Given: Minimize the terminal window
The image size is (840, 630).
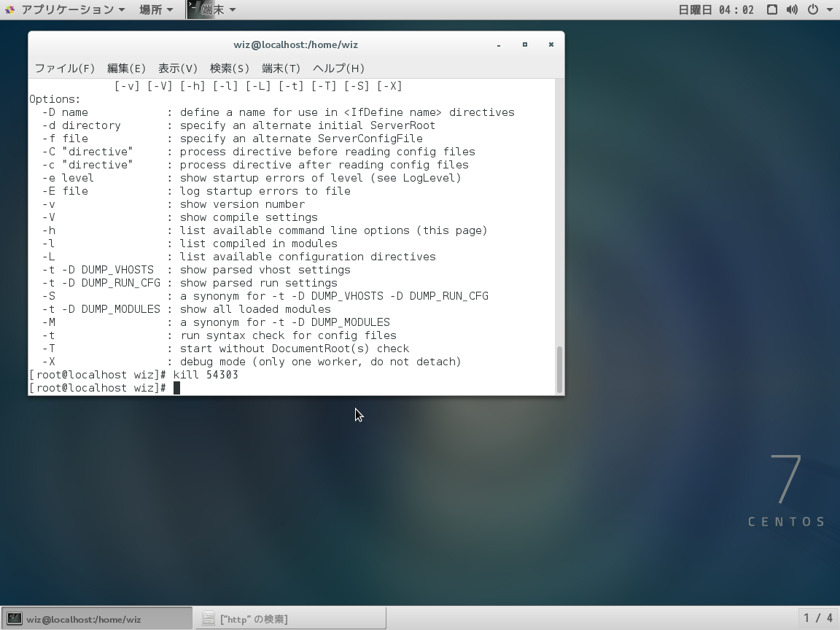Looking at the screenshot, I should [x=499, y=45].
